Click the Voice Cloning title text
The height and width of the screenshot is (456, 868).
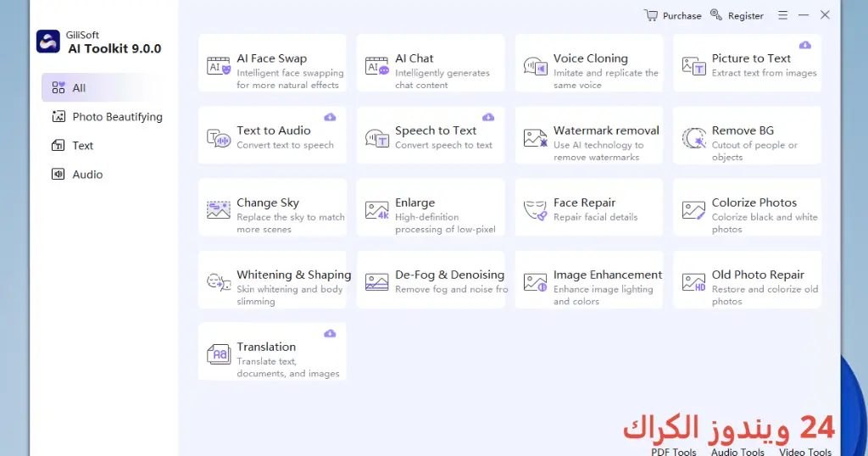tap(591, 58)
